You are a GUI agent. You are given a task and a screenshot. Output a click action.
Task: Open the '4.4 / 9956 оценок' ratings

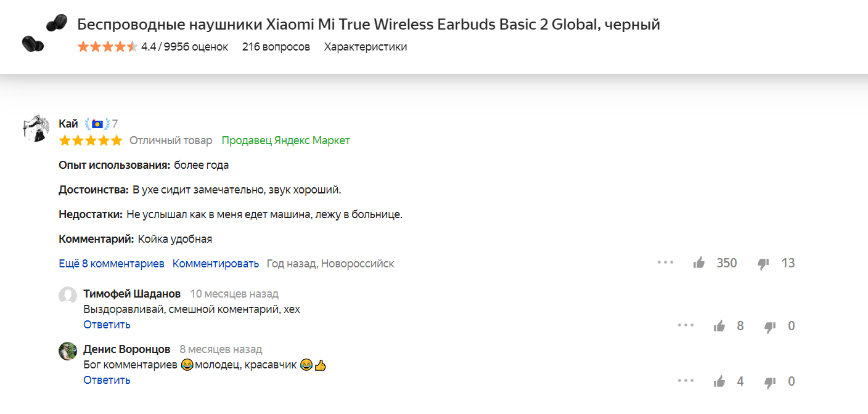click(184, 47)
